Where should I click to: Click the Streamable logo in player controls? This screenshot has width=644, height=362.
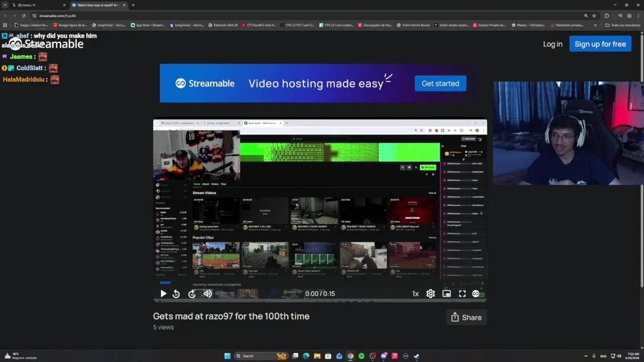[476, 294]
